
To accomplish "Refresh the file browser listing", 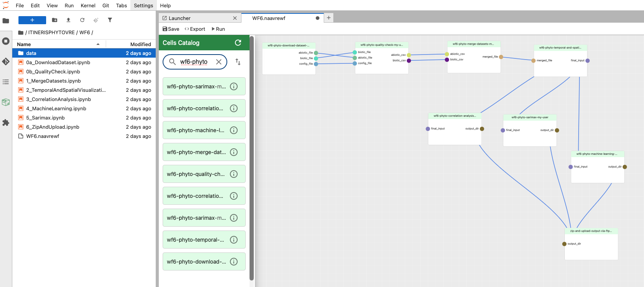I will (82, 20).
